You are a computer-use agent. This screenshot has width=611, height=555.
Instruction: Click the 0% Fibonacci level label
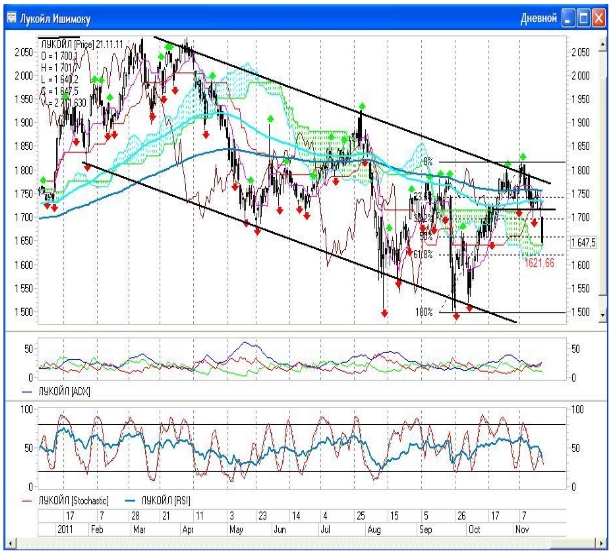coord(428,161)
